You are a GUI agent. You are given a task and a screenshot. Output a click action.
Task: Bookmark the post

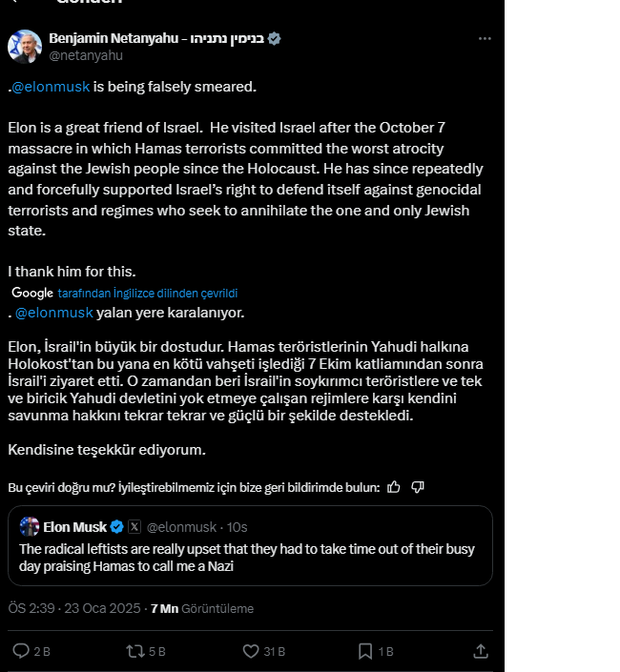364,651
